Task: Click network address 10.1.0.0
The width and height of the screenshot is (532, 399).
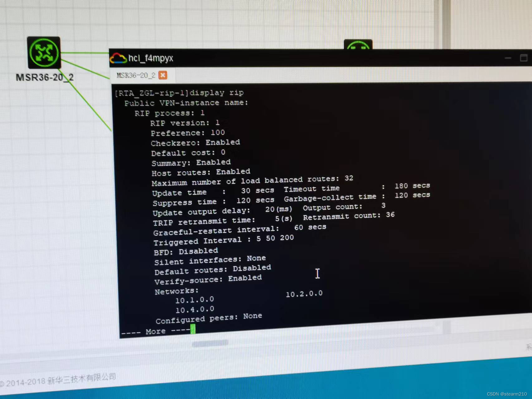Action: [x=195, y=300]
